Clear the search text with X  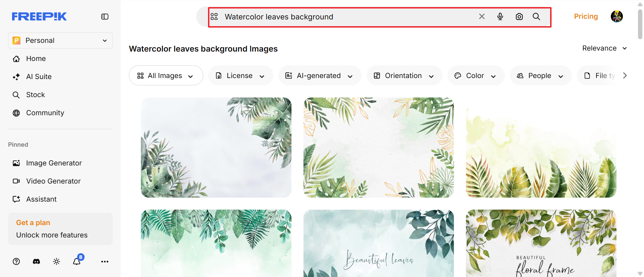[482, 16]
